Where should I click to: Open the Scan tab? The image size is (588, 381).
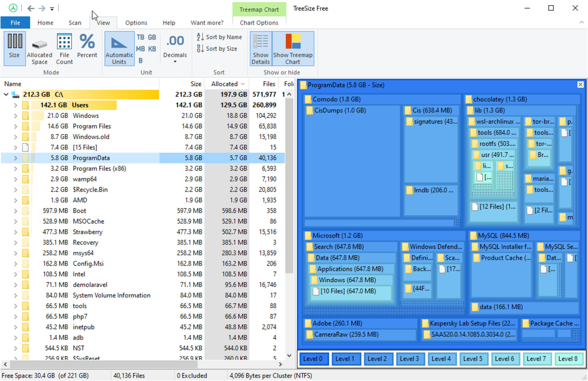click(75, 23)
